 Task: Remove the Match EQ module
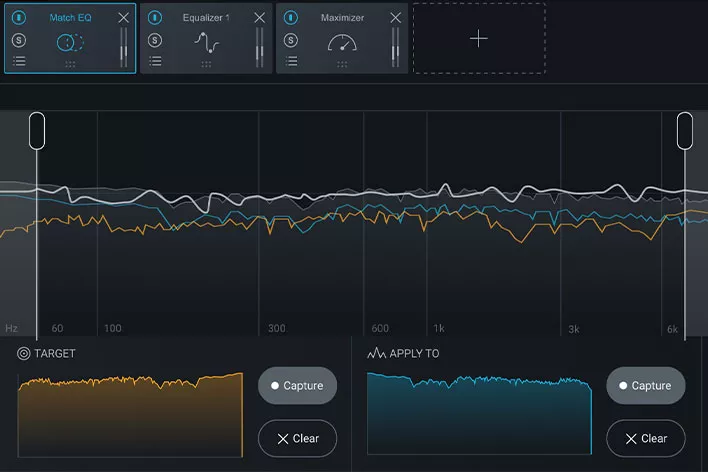[x=123, y=18]
